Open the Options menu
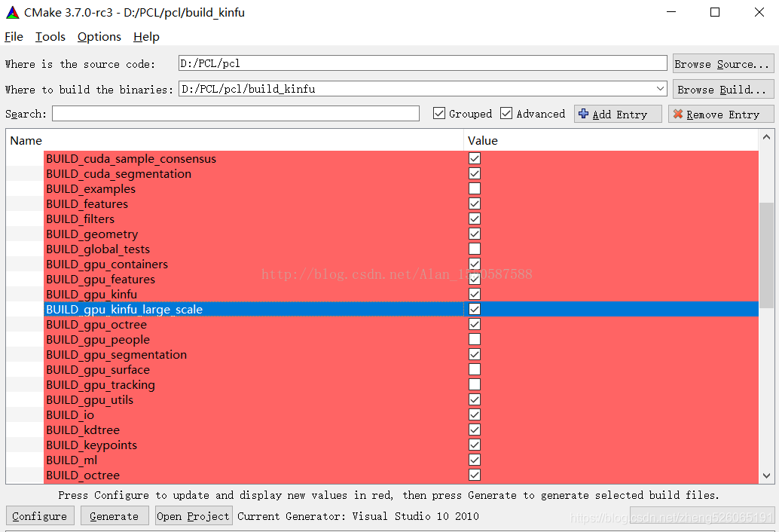Image resolution: width=779 pixels, height=532 pixels. (x=99, y=37)
